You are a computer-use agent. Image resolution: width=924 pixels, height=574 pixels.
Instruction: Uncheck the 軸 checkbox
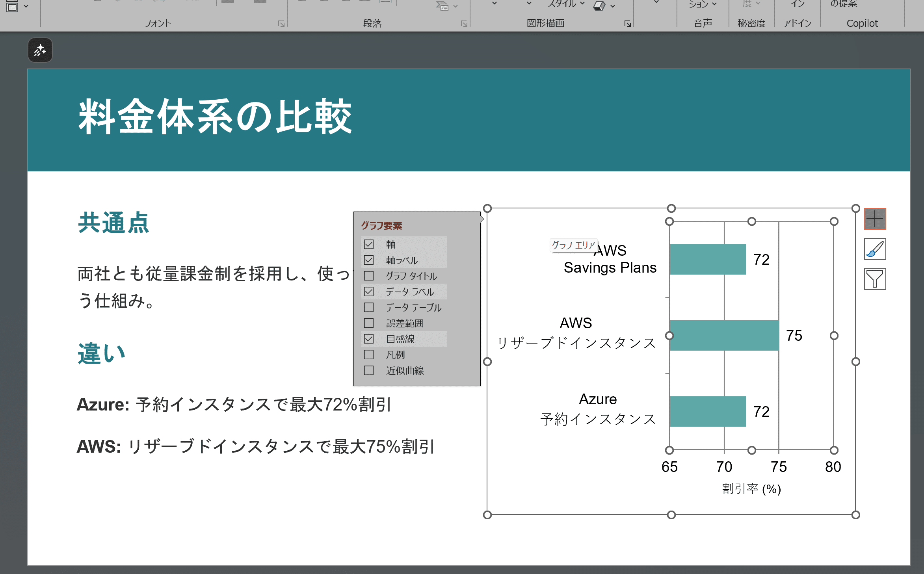[369, 244]
